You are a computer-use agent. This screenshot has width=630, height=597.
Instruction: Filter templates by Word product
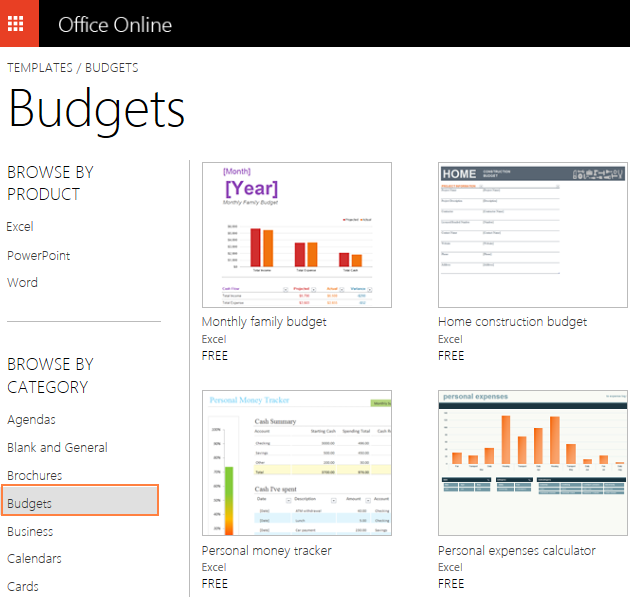(x=23, y=283)
